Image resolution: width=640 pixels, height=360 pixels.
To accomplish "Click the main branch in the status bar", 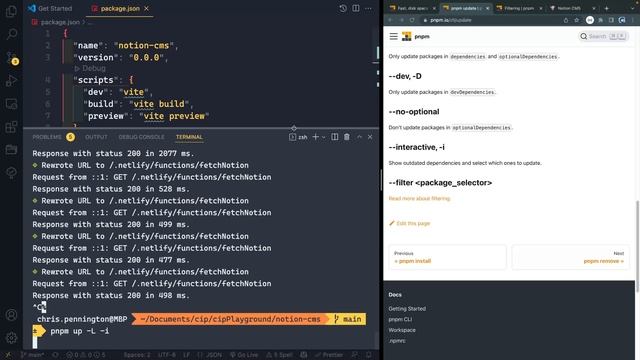I will (x=33, y=355).
